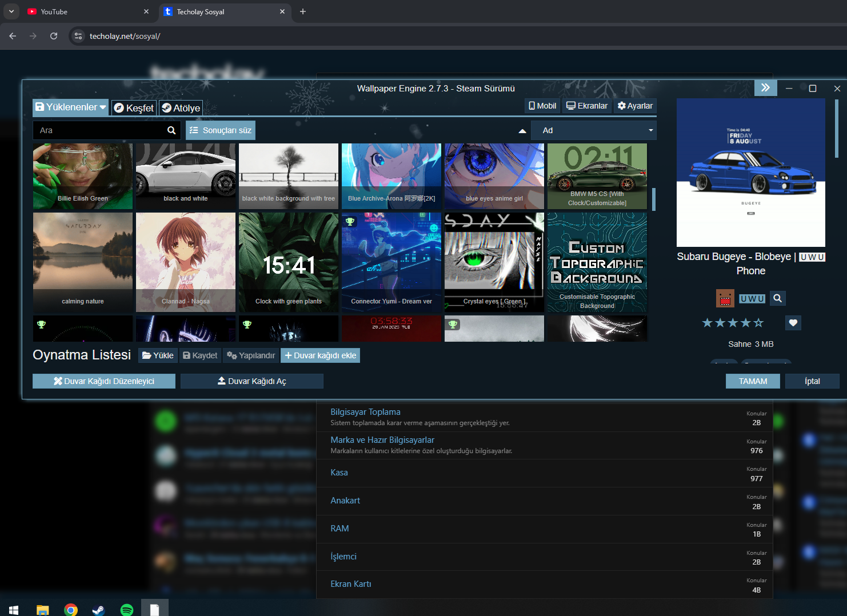Open the Ekran Kartı forum link
Screen dimensions: 847x616
click(x=351, y=584)
